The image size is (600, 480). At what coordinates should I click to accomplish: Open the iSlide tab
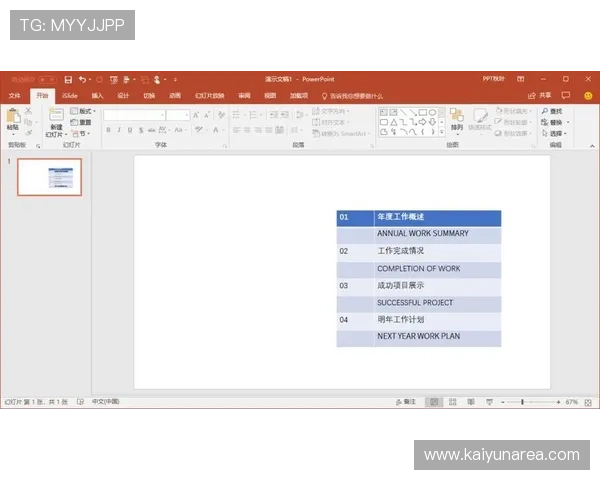click(x=70, y=96)
